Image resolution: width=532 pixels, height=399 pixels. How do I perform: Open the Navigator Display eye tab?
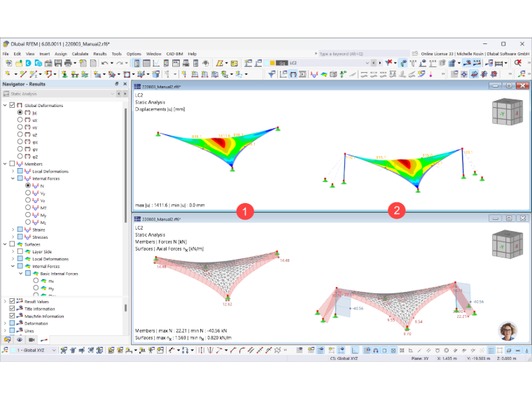tap(20, 339)
